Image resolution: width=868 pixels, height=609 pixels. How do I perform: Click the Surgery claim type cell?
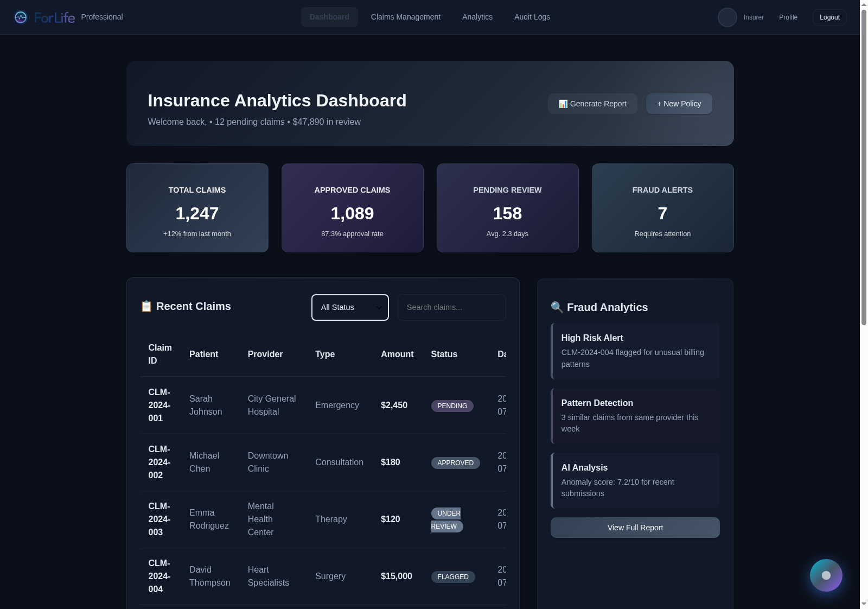(x=330, y=576)
